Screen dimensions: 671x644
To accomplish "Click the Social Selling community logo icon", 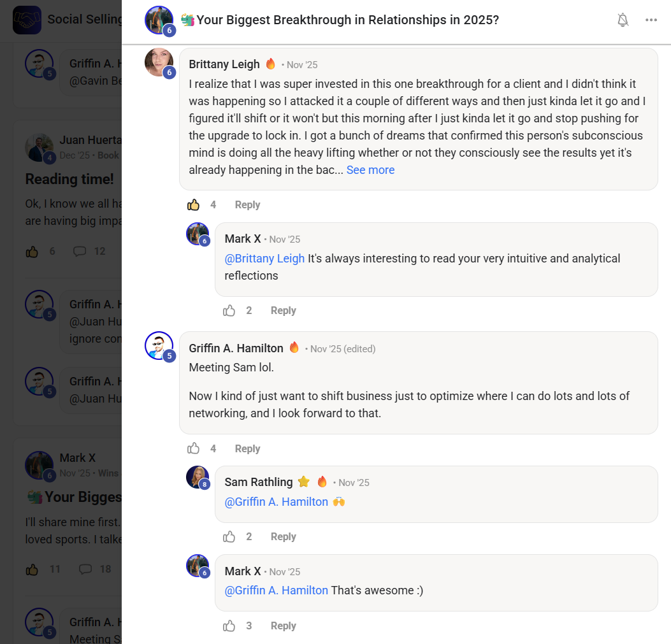I will (x=27, y=20).
